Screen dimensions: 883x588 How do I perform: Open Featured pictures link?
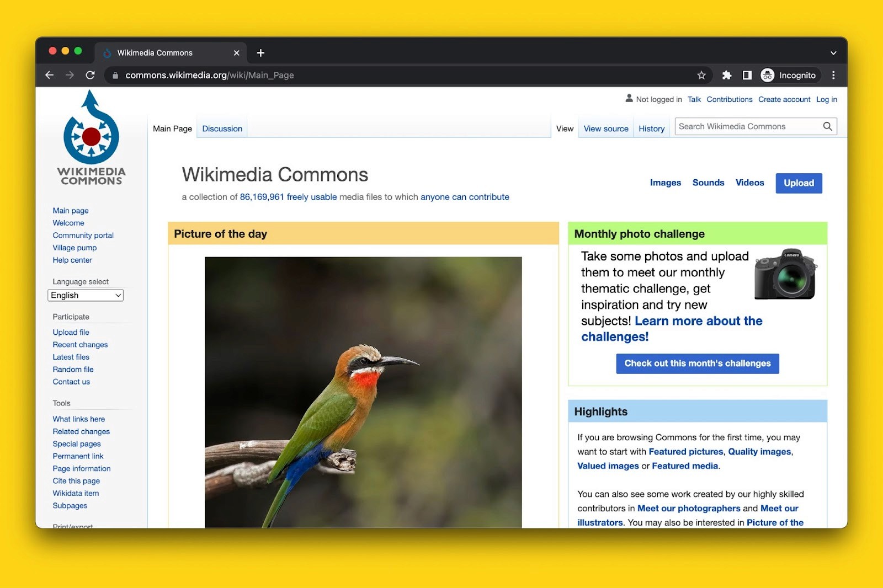(x=686, y=452)
